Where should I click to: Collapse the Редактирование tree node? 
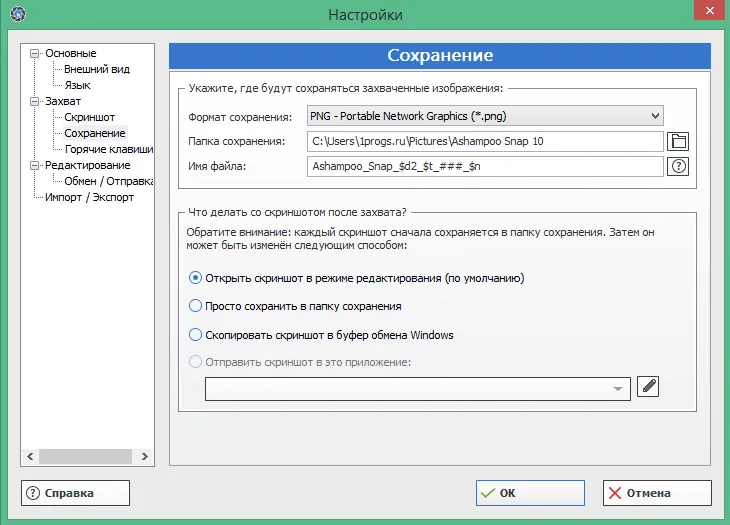[x=34, y=165]
